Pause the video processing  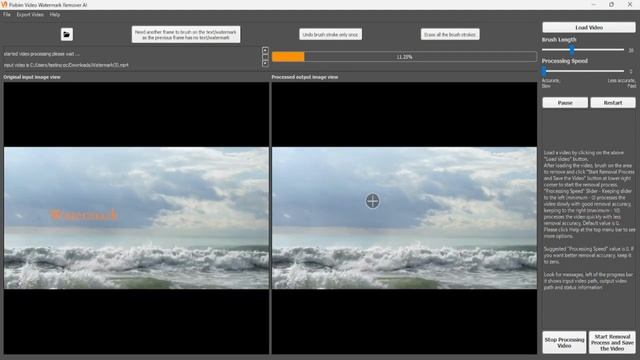pyautogui.click(x=565, y=102)
